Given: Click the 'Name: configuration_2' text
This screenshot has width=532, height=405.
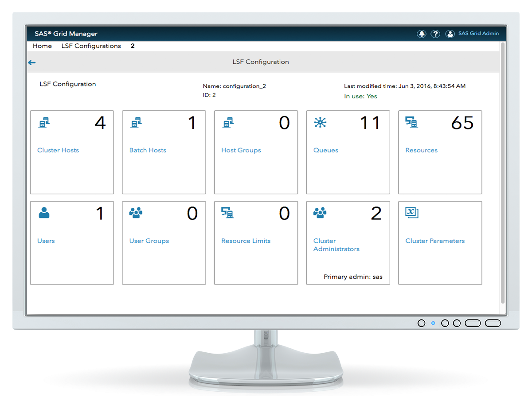Looking at the screenshot, I should pos(234,86).
